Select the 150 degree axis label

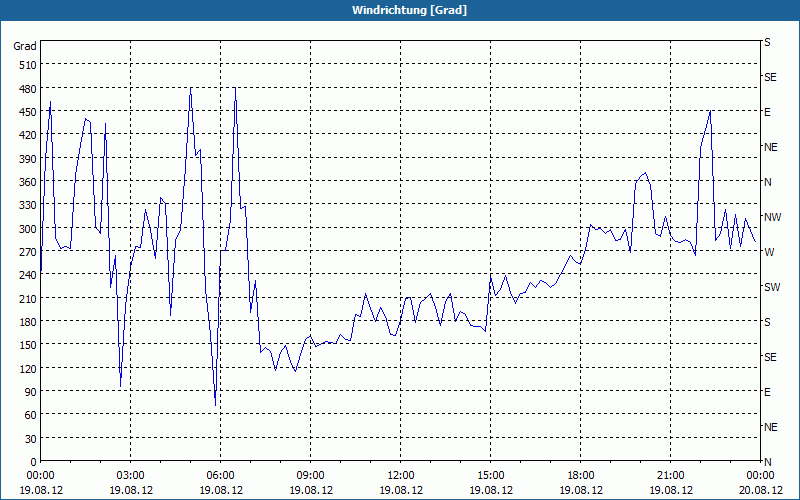coord(28,345)
